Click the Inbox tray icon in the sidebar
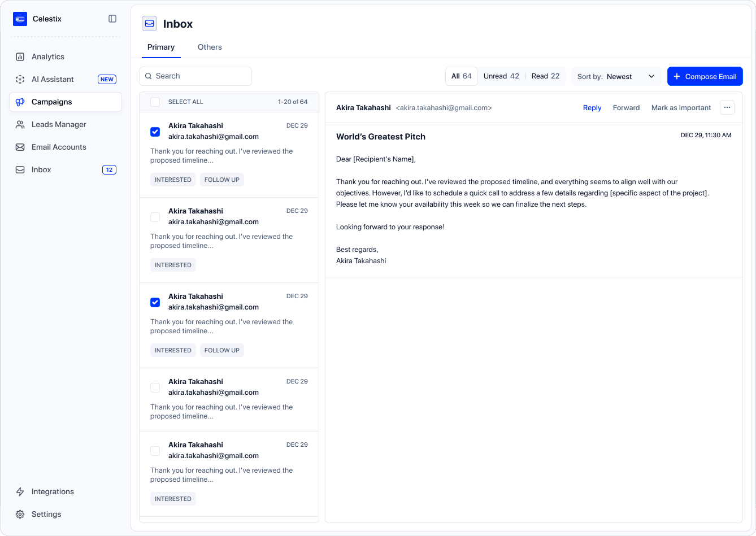Image resolution: width=756 pixels, height=536 pixels. (20, 169)
